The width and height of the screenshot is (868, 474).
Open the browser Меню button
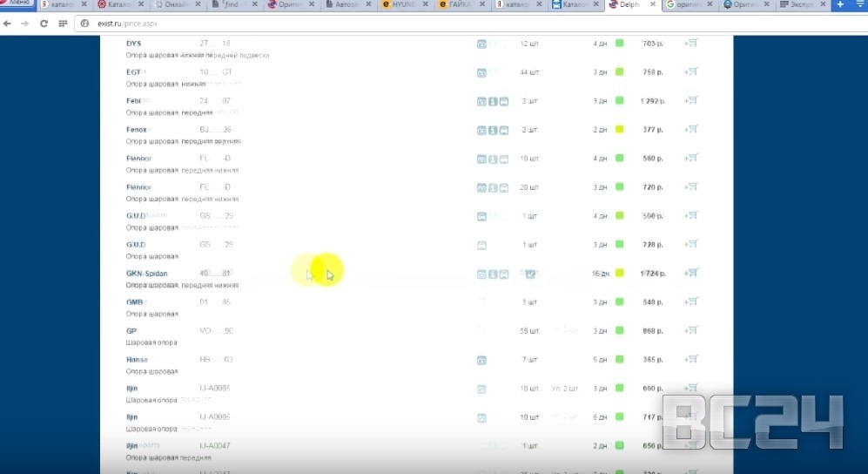coord(19,3)
